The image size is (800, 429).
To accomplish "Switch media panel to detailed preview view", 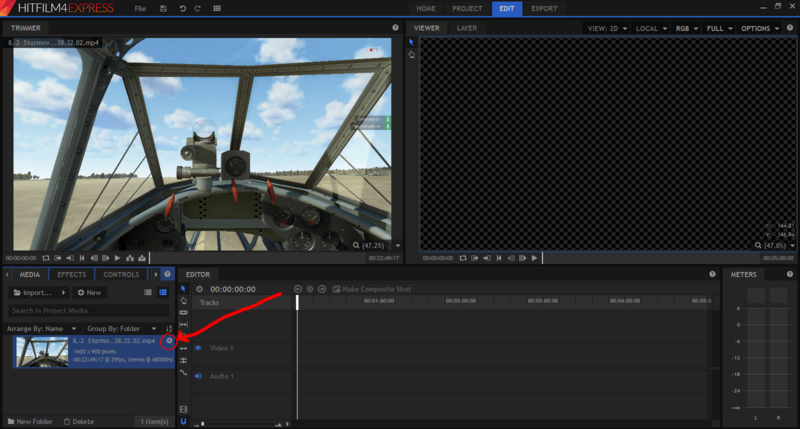I will [163, 292].
